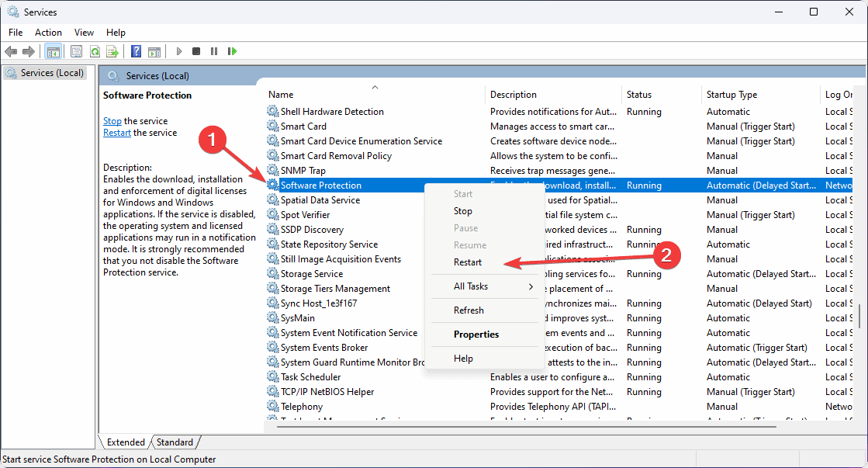
Task: Click the Properties toolbar icon
Action: coord(75,51)
